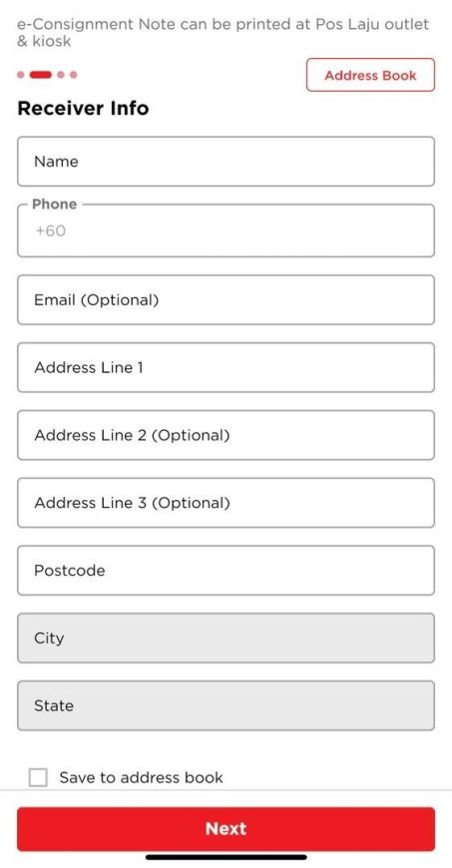Select Address Line 1 field
The image size is (452, 868).
point(226,367)
